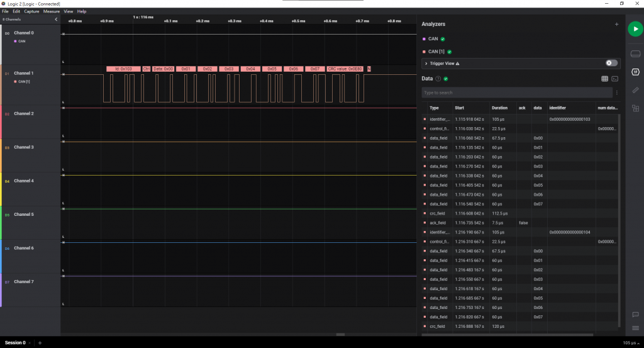The height and width of the screenshot is (348, 644).
Task: Open the 105 µs measurement readout at bottom right
Action: [631, 343]
